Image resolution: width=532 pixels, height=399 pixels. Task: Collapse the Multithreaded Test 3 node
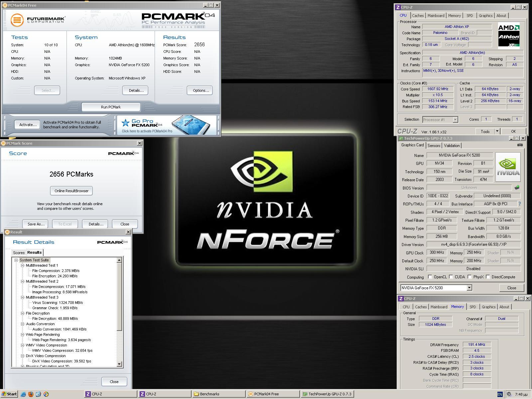[x=23, y=297]
